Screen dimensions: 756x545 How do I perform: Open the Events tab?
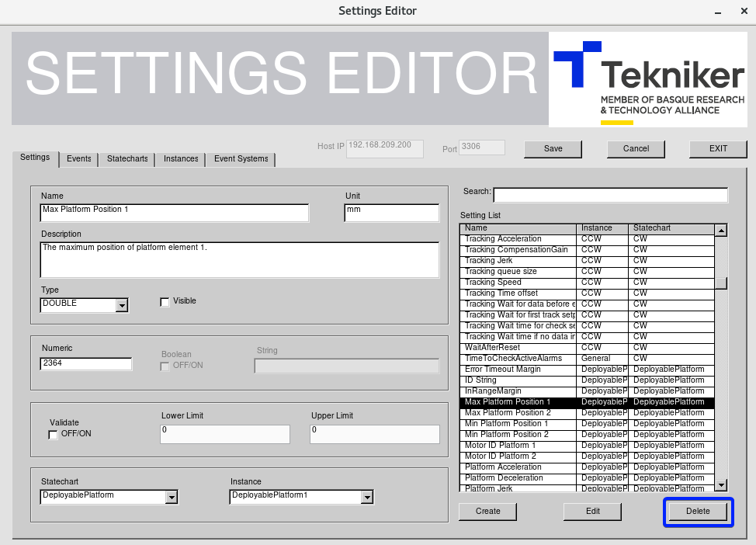tap(78, 159)
